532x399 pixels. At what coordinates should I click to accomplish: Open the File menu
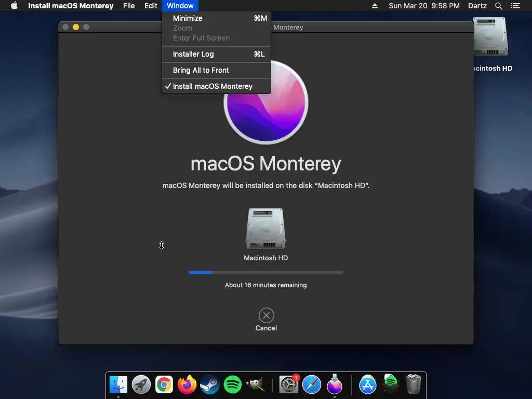click(129, 6)
